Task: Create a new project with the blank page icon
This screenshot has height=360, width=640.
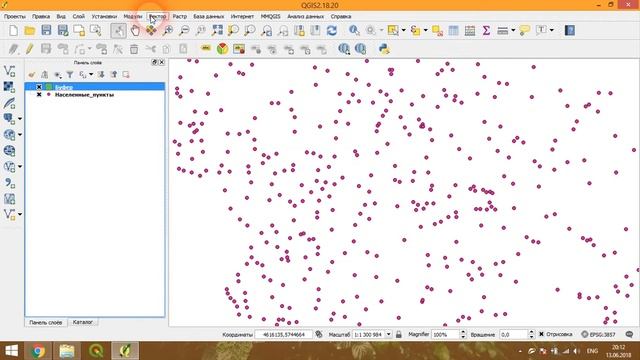Action: (13, 31)
